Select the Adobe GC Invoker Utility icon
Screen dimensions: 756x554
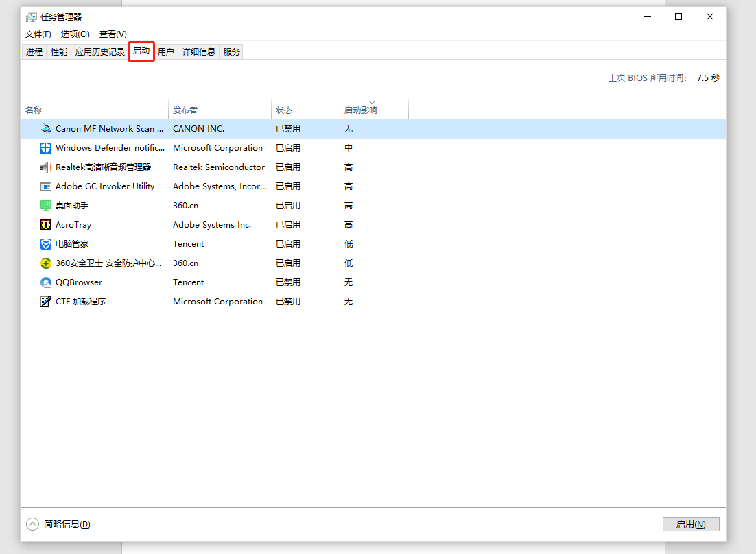click(x=46, y=186)
